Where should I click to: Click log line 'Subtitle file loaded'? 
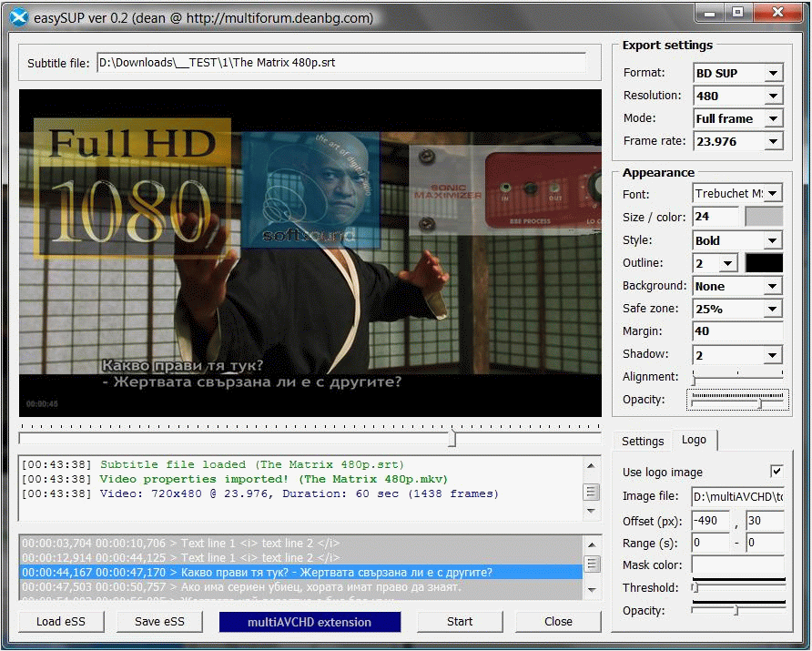click(x=212, y=464)
